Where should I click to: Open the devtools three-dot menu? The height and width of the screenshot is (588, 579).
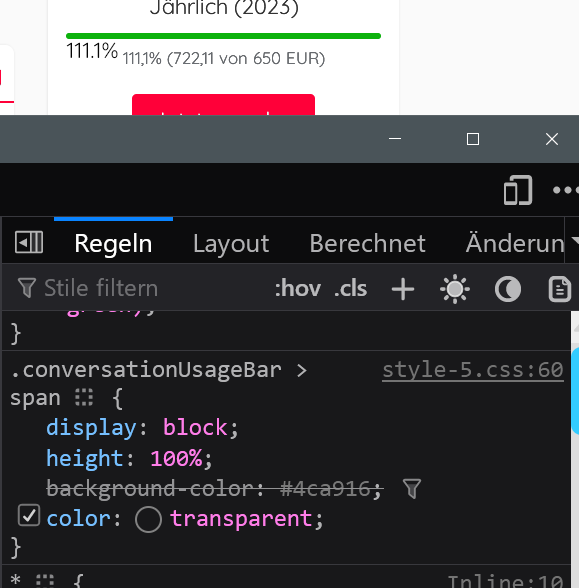566,190
